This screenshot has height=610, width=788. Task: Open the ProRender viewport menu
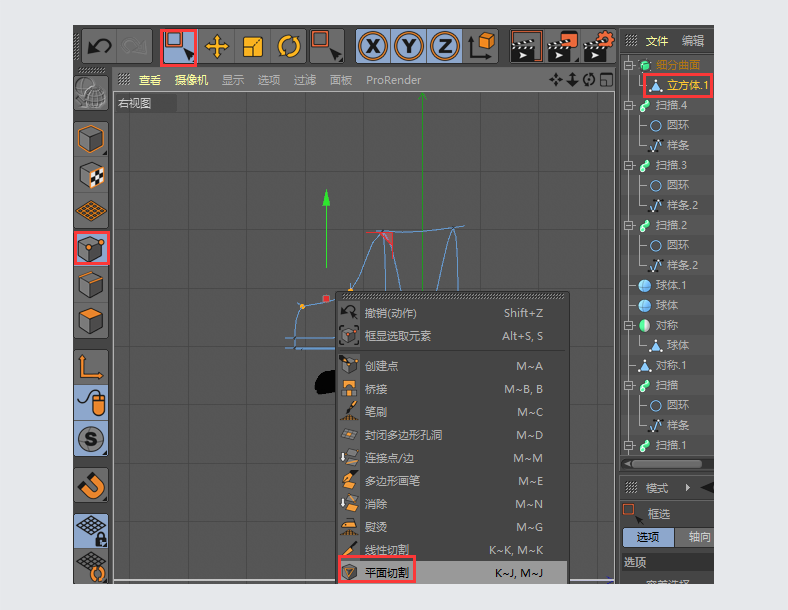393,80
